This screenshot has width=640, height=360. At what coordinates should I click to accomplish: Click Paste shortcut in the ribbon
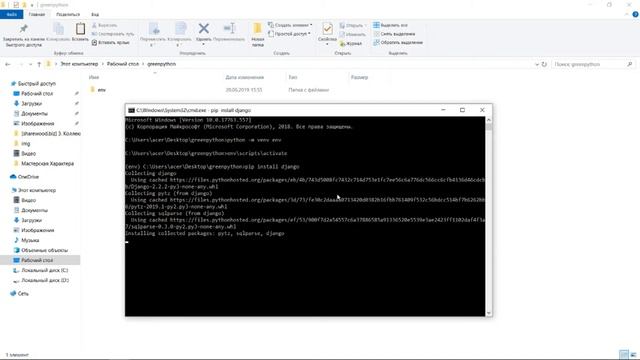pyautogui.click(x=111, y=42)
